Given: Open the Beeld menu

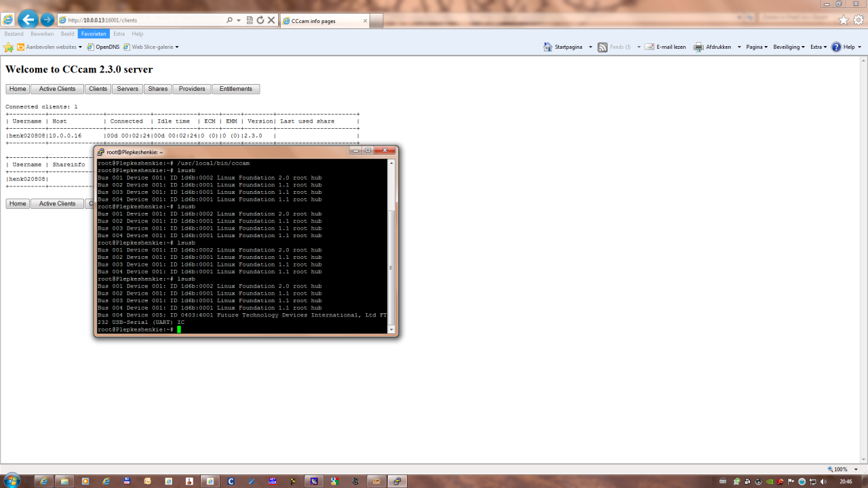Looking at the screenshot, I should pos(67,33).
